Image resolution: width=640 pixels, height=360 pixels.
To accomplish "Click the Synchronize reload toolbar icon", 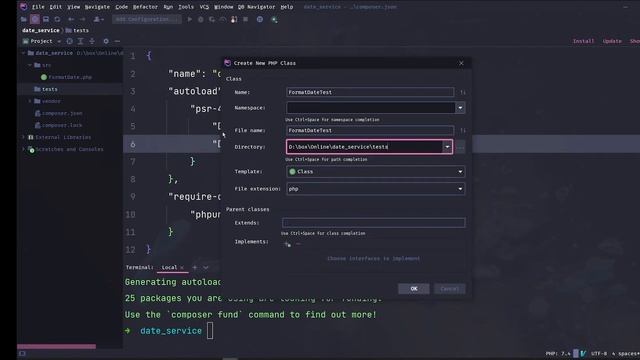I will pos(57,19).
